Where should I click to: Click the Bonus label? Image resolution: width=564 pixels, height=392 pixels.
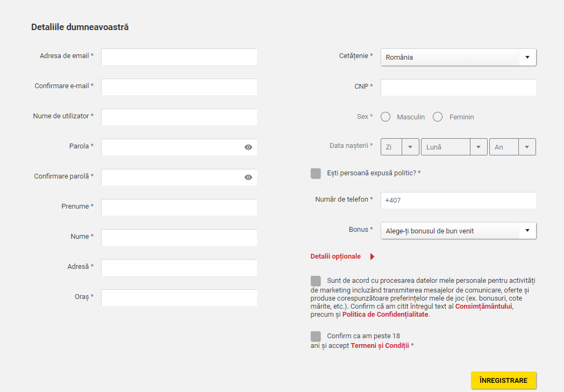coord(361,230)
